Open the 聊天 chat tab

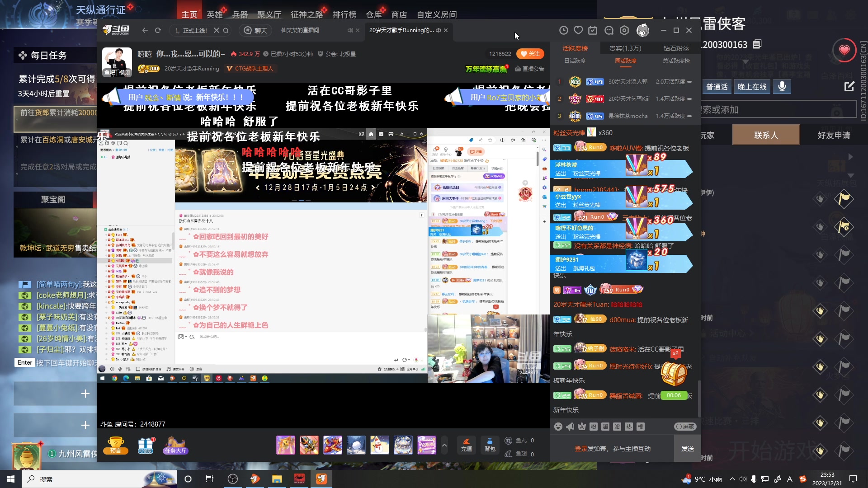(256, 30)
